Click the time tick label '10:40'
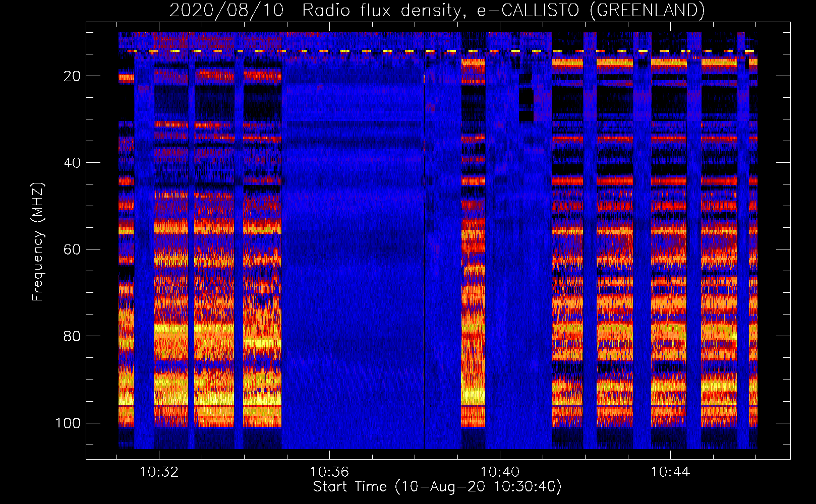Viewport: 816px width, 504px height. click(500, 472)
